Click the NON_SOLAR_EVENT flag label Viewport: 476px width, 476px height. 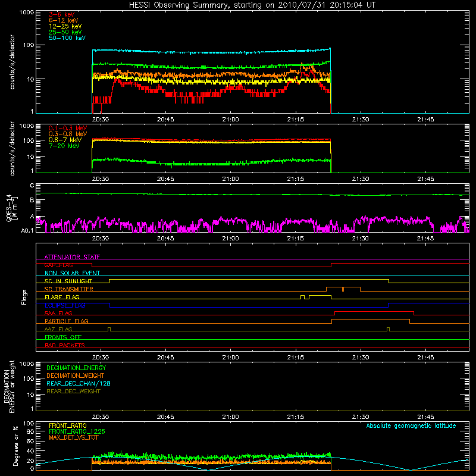pos(72,273)
